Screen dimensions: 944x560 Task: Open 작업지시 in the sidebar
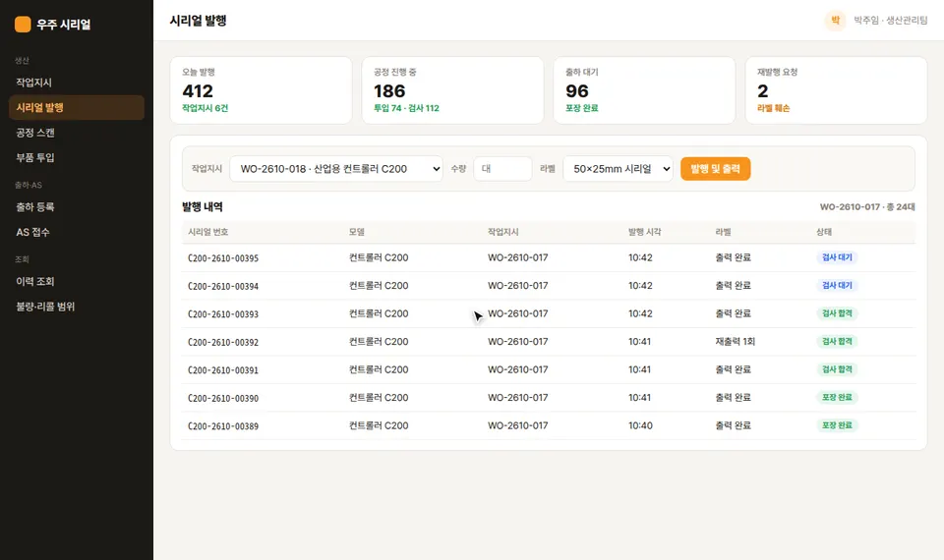click(77, 83)
